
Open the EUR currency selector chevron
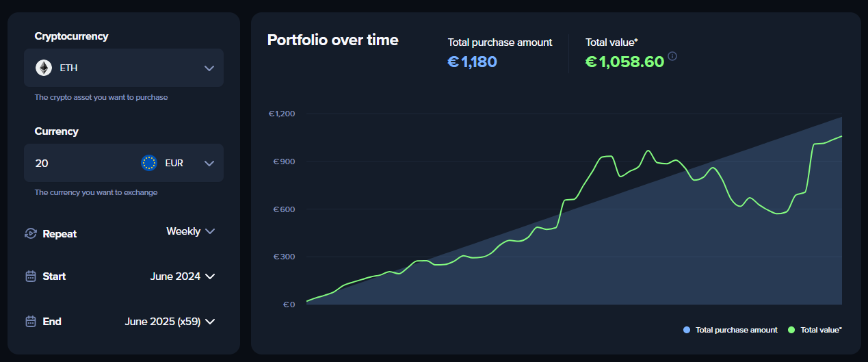click(209, 164)
